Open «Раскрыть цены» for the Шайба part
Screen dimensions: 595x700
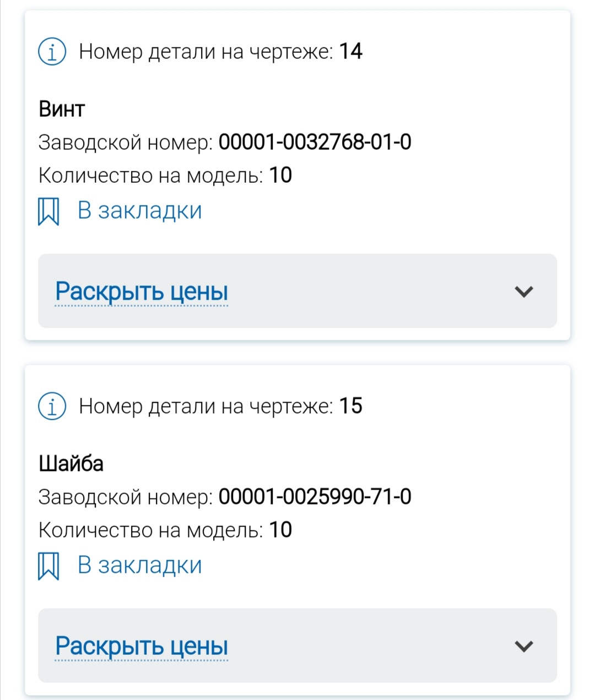(142, 646)
